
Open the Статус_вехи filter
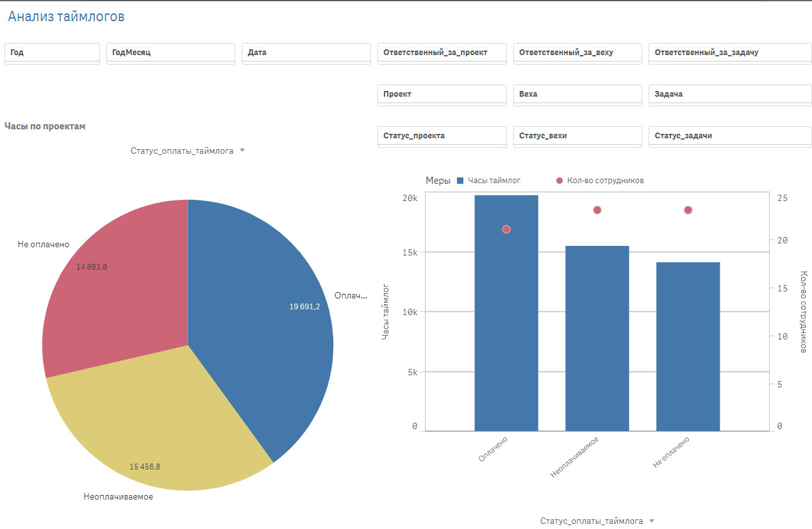[577, 136]
